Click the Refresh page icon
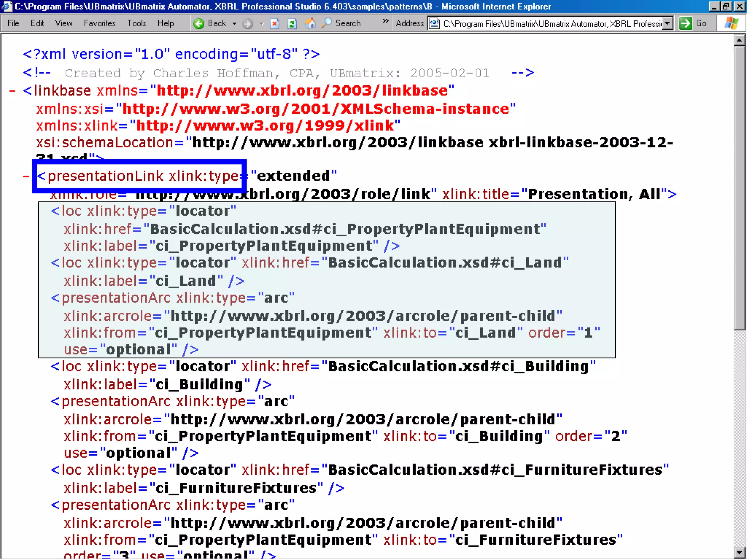747x560 pixels. 292,24
